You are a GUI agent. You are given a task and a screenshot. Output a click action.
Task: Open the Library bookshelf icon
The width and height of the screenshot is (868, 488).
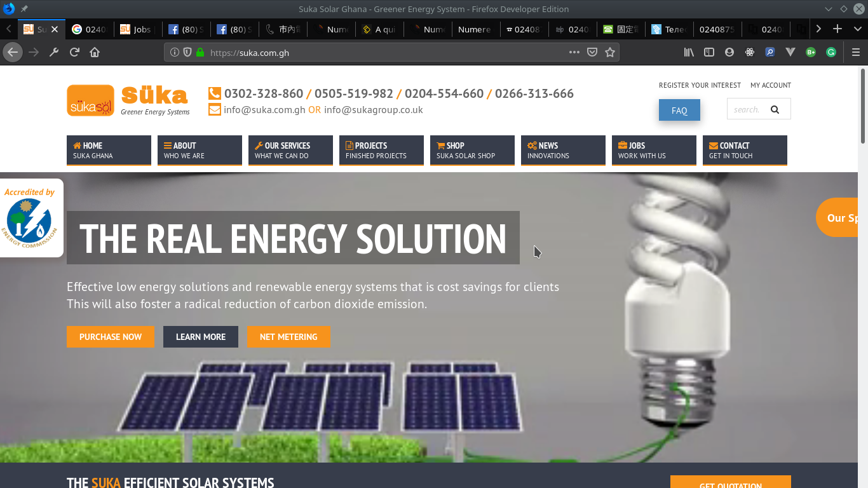click(x=689, y=52)
